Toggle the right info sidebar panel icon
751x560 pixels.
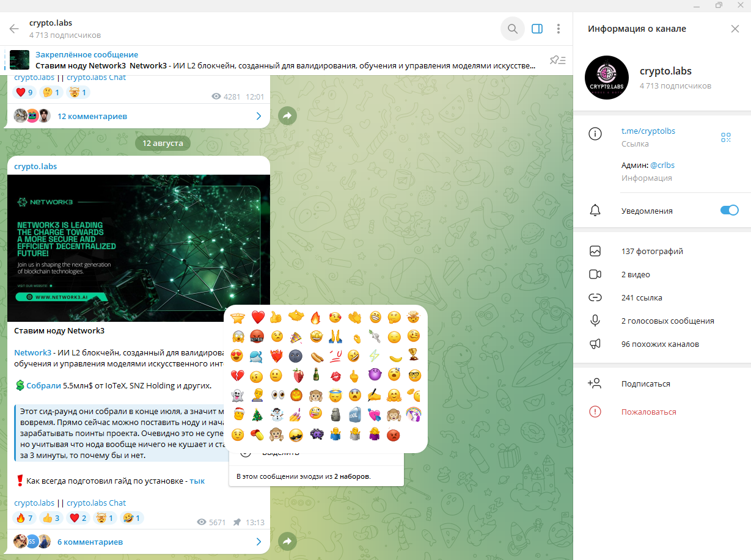pos(537,29)
